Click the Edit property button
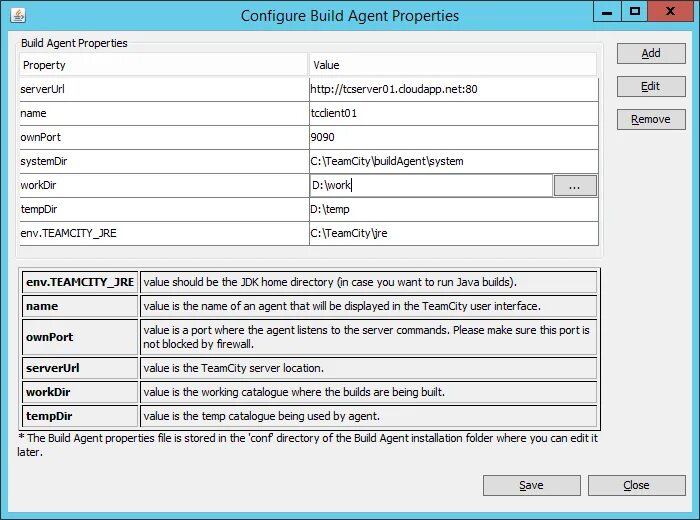 coord(651,87)
